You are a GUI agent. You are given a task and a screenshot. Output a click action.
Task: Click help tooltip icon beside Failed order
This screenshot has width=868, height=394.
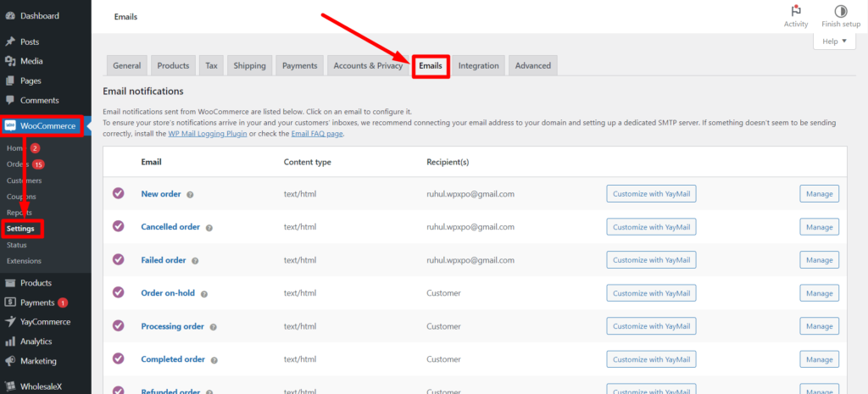[x=195, y=261]
